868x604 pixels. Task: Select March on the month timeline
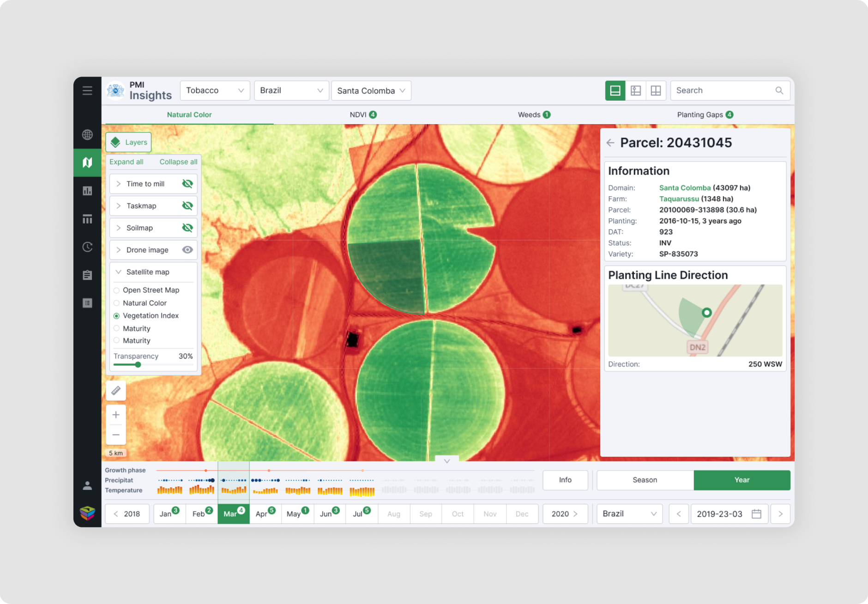(233, 513)
